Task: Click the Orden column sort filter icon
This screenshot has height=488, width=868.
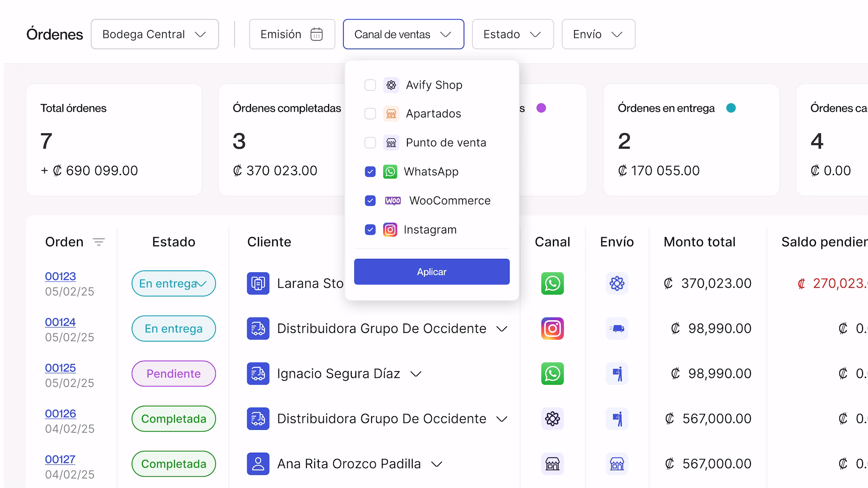Action: click(x=99, y=242)
